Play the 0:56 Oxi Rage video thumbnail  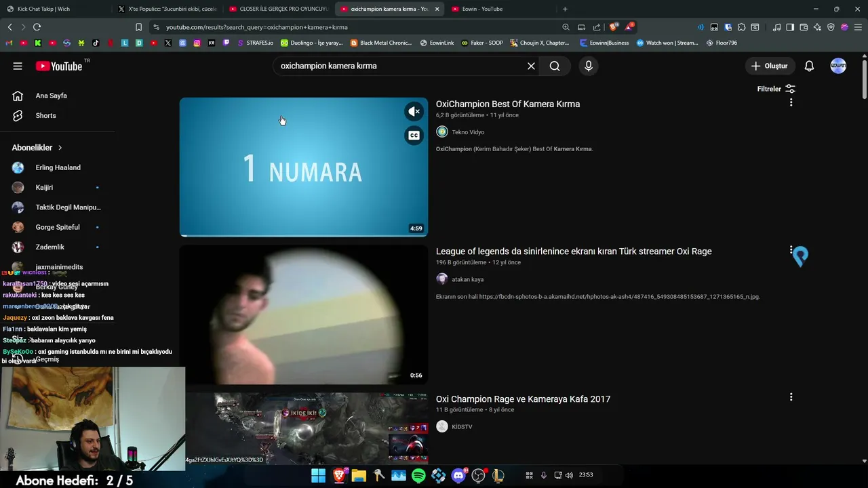tap(303, 314)
